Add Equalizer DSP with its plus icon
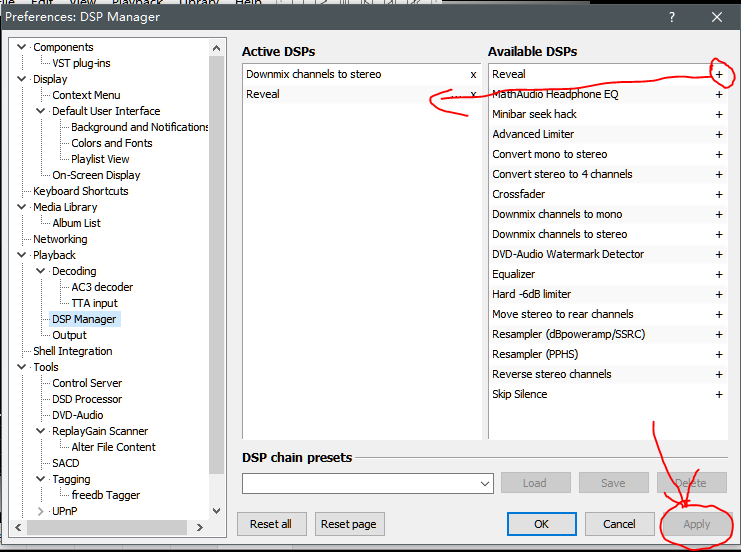Viewport: 741px width, 552px height. click(718, 274)
